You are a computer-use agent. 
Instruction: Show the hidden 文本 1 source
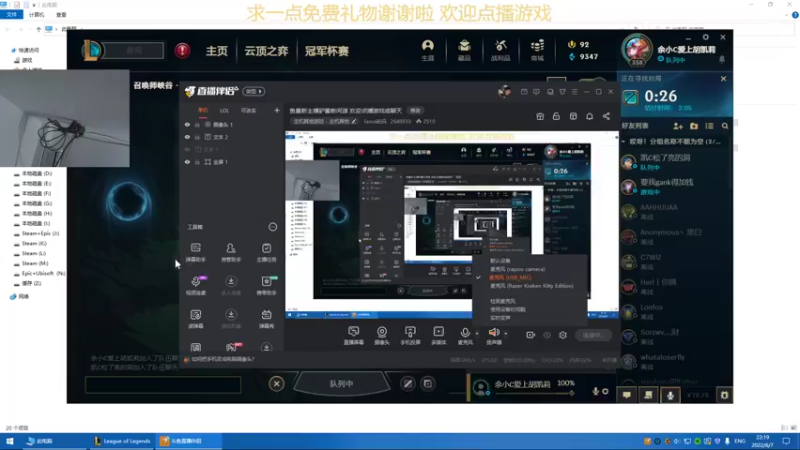187,149
